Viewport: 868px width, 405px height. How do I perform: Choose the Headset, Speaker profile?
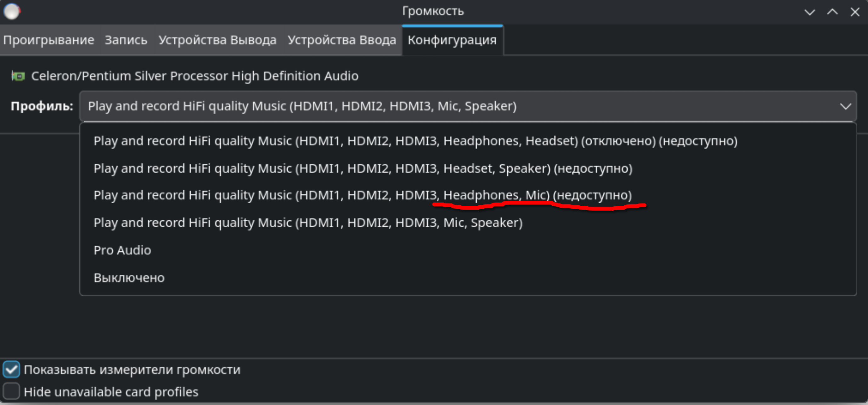pos(363,168)
